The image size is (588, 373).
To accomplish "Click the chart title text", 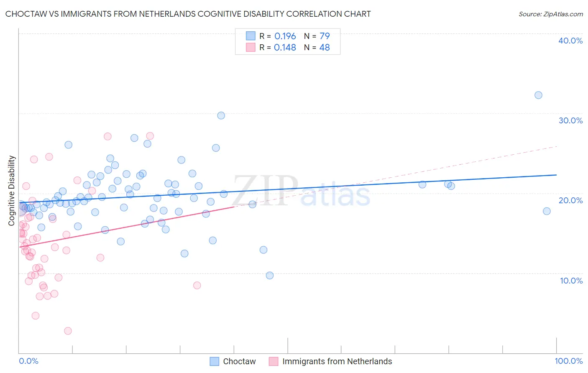I will tap(188, 14).
